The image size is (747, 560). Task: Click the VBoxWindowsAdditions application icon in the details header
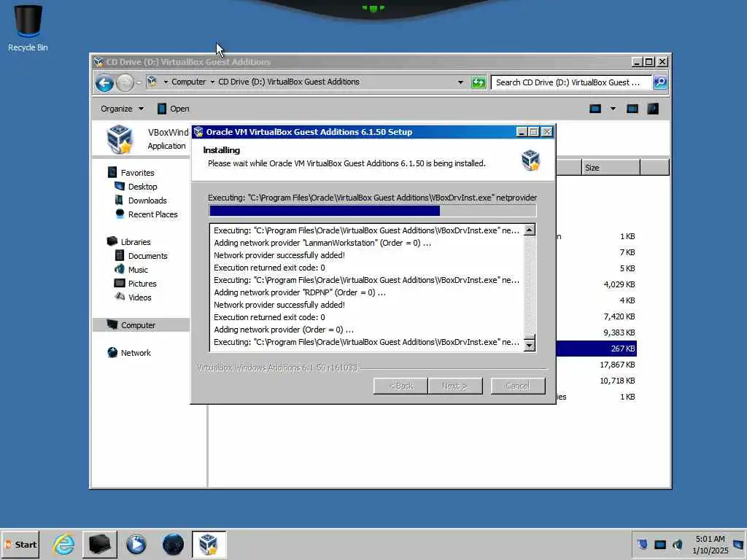[x=119, y=139]
